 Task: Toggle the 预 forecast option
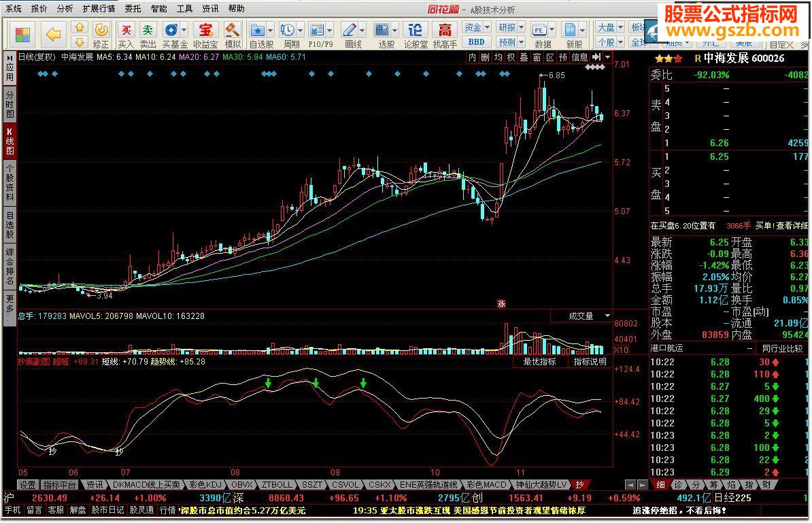point(562,57)
